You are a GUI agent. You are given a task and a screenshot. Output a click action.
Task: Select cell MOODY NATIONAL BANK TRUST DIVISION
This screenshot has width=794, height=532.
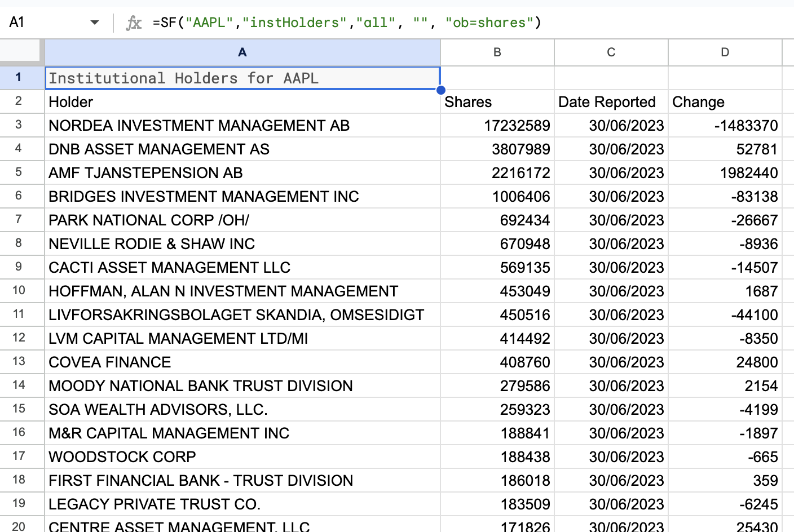coord(242,386)
